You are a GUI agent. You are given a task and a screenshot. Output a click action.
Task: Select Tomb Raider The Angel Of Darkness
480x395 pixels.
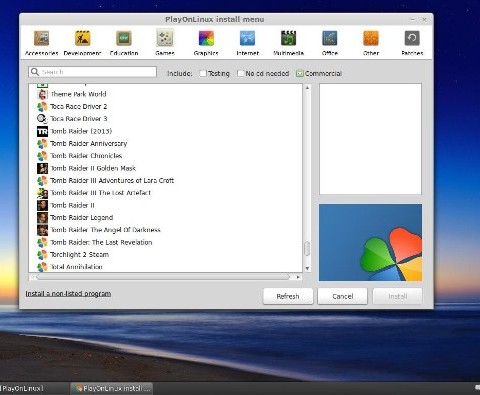(x=105, y=230)
